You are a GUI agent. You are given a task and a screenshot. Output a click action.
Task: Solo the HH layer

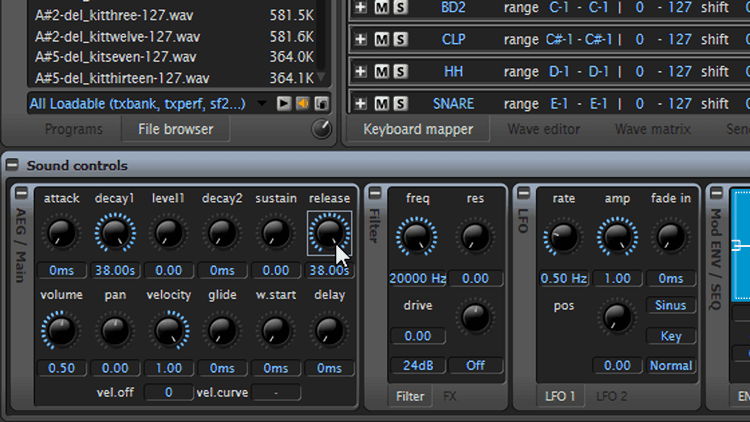pos(400,71)
